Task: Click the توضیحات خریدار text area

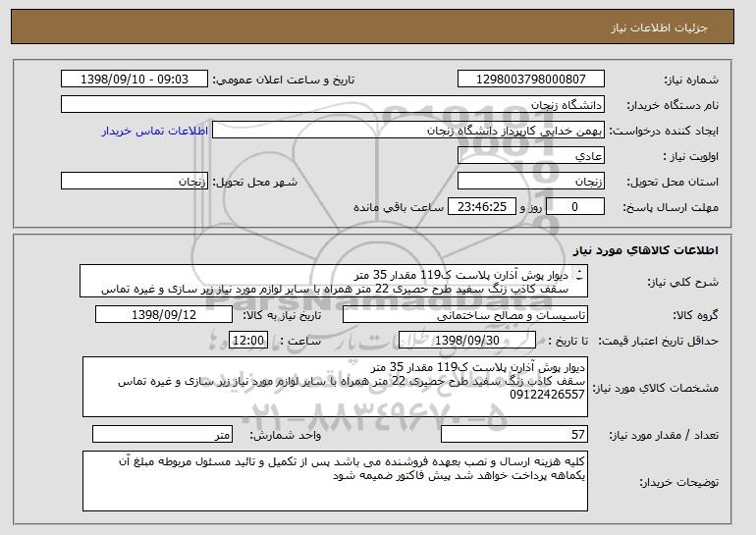Action: [335, 481]
